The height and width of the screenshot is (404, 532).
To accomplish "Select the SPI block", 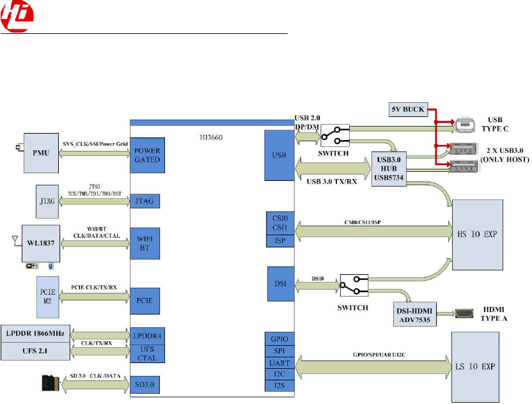I will pos(279,351).
